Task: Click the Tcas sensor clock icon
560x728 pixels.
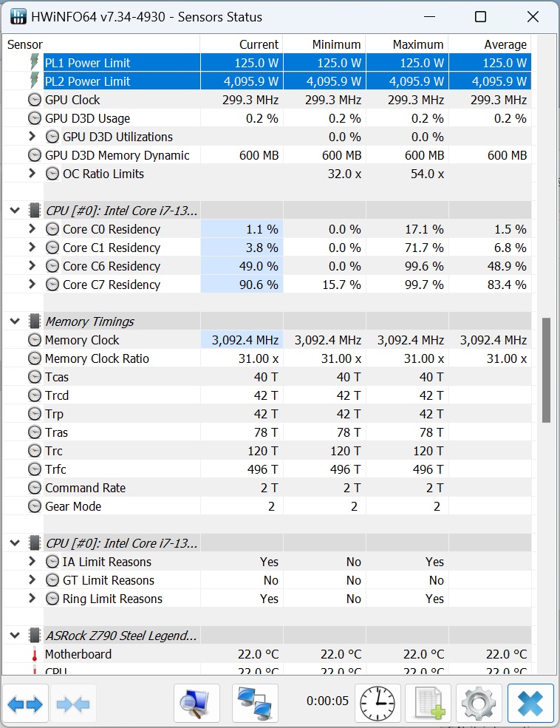Action: (x=35, y=377)
